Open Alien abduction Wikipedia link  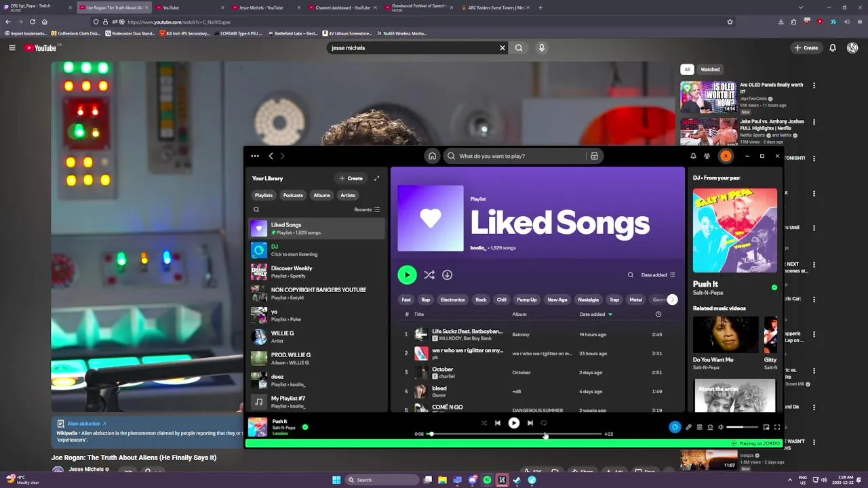pos(87,424)
